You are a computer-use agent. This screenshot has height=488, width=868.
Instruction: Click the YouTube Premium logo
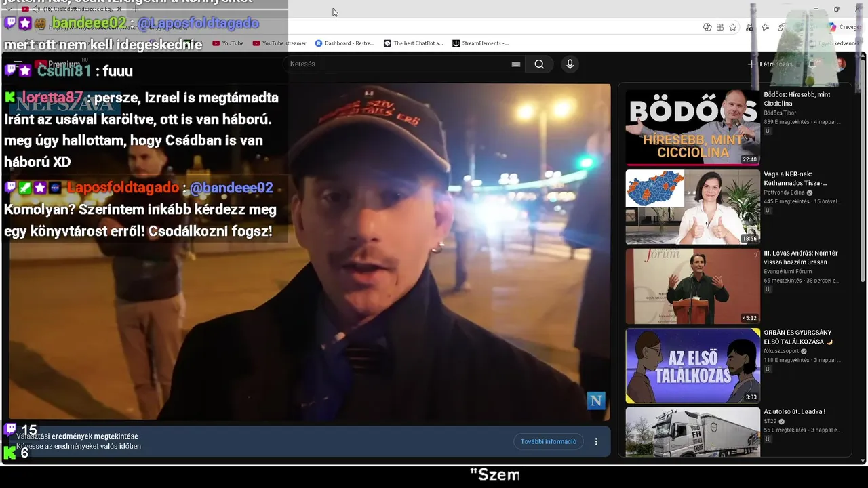point(58,64)
